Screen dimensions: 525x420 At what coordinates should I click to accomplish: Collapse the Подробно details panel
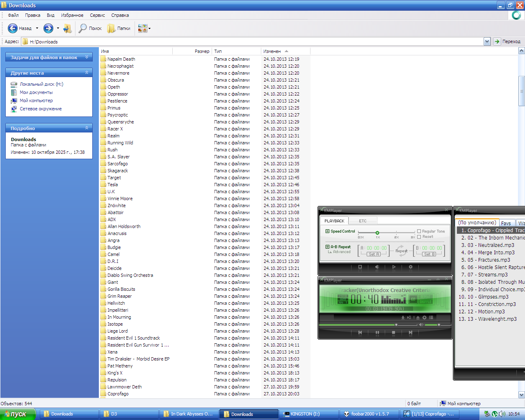tap(87, 128)
